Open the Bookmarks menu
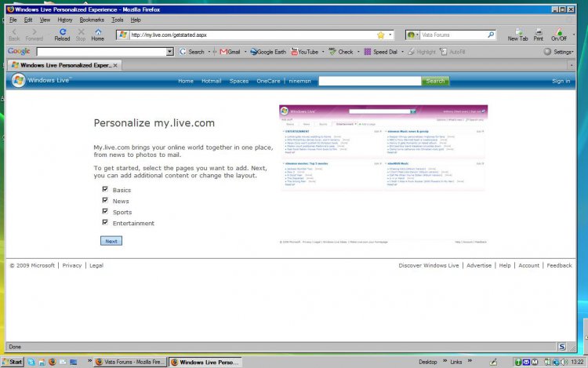The image size is (588, 368). [92, 20]
